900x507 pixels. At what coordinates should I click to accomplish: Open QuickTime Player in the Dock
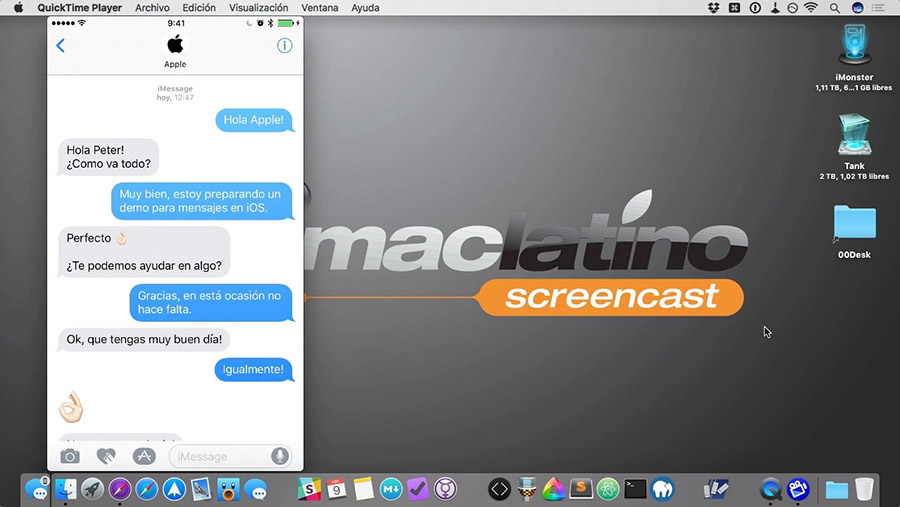(770, 490)
